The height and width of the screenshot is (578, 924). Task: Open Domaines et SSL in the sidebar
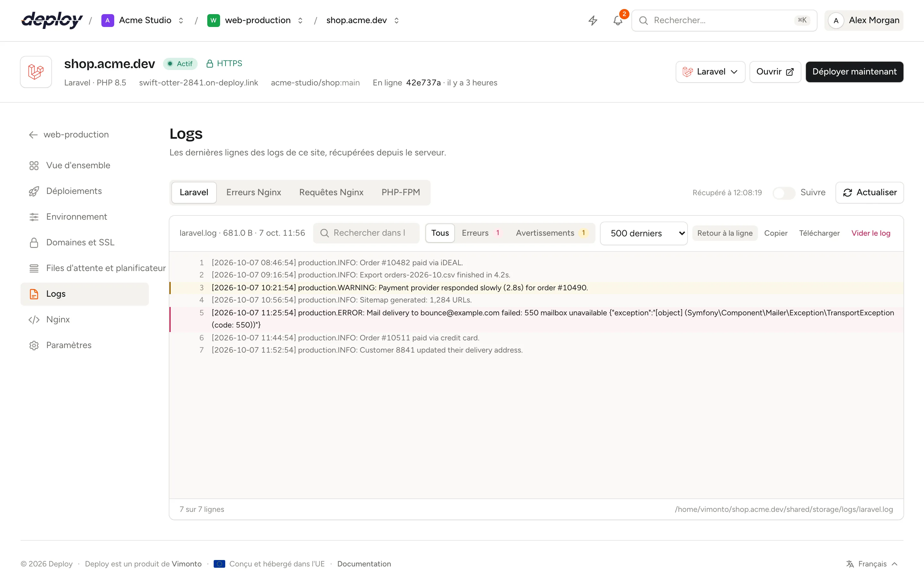[85, 242]
